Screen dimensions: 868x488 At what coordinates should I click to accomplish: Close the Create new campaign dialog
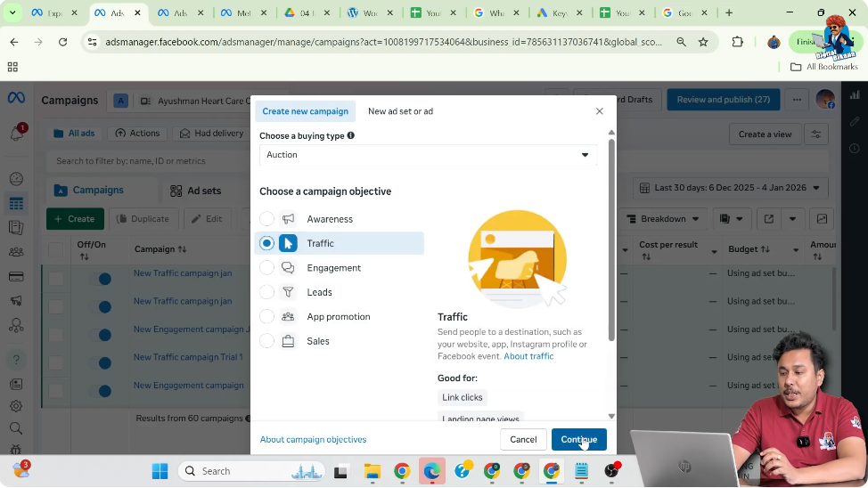(x=600, y=111)
